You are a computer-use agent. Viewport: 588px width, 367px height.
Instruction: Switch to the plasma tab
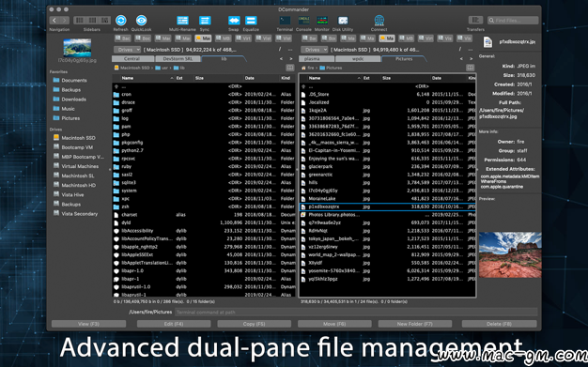click(317, 59)
